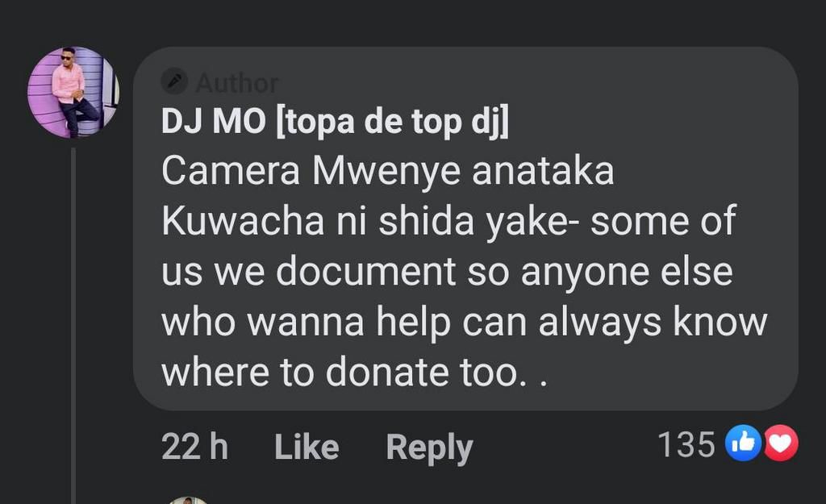
Task: Click the line "who wanna help can always know"
Action: (464, 323)
